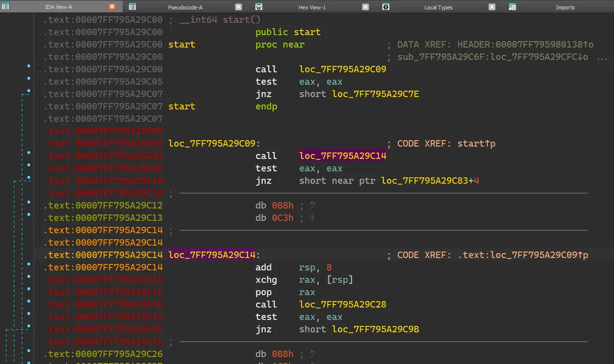Follow the call target loc_7FF795A29C28
Viewport: 614px width, 364px height.
pyautogui.click(x=343, y=305)
